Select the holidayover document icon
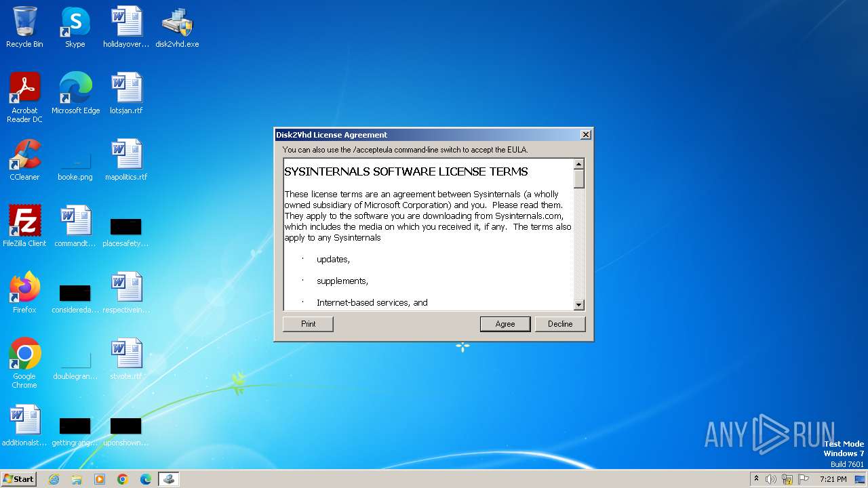This screenshot has height=488, width=868. point(126,27)
